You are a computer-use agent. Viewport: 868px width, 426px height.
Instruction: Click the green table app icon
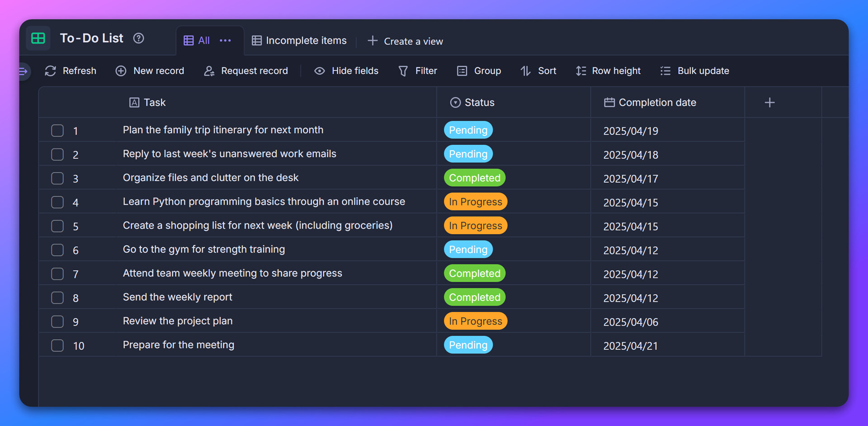(38, 38)
